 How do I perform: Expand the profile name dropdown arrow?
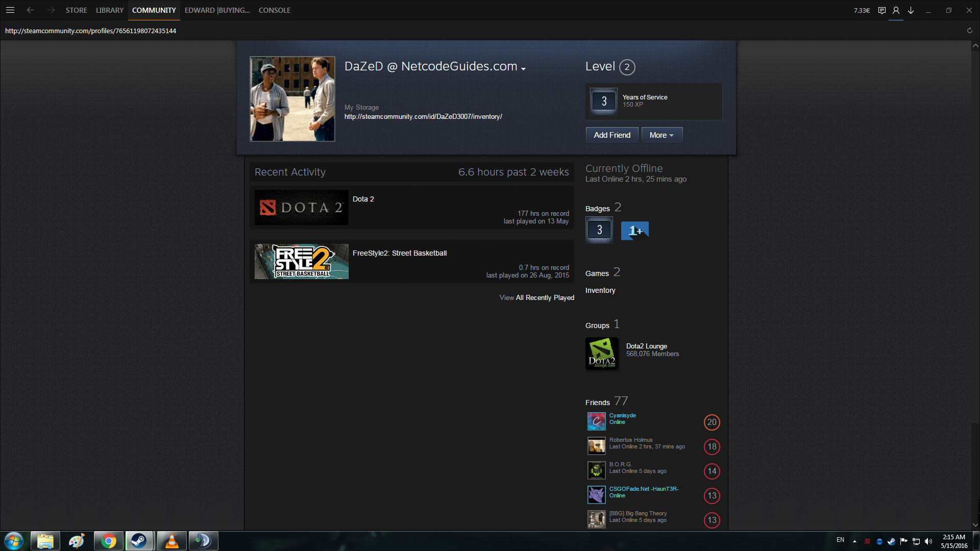[523, 69]
